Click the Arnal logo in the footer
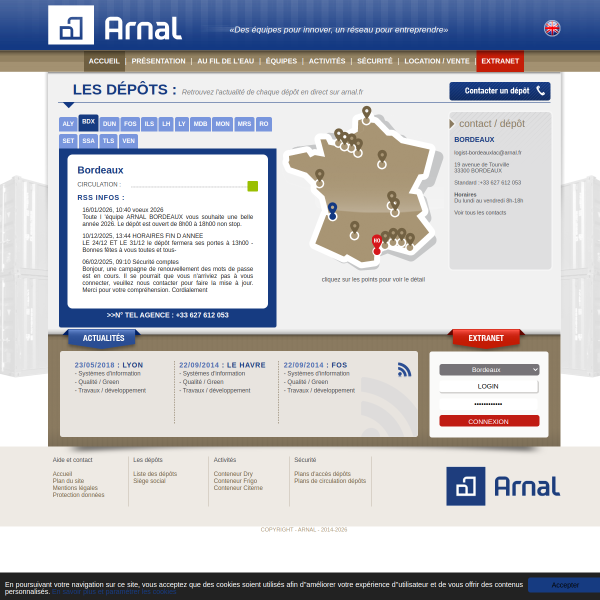 503,486
